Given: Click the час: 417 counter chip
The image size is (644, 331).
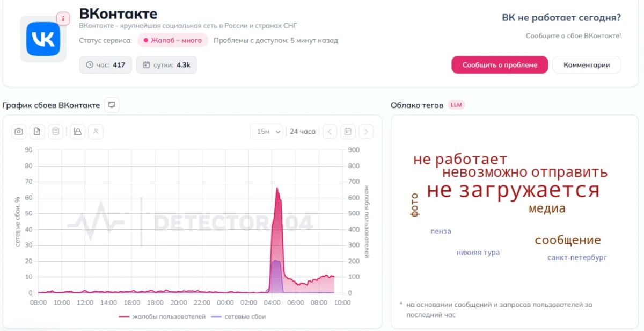Looking at the screenshot, I should point(105,65).
